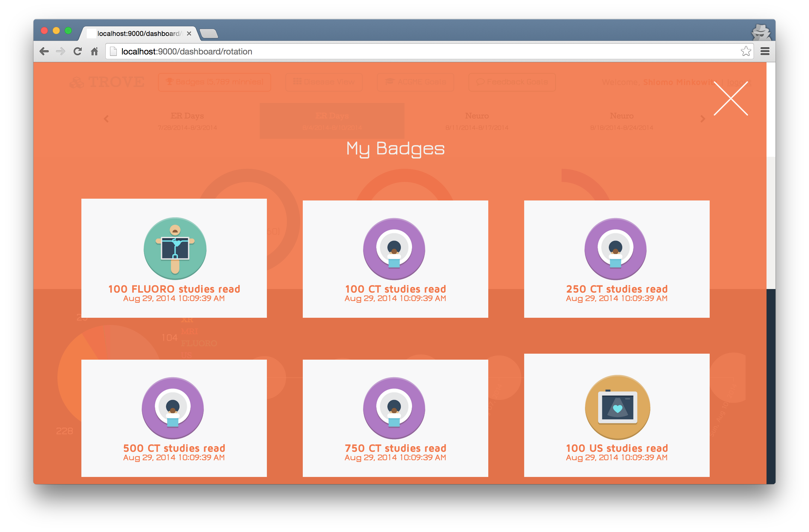
Task: Click the browser home icon
Action: [95, 51]
